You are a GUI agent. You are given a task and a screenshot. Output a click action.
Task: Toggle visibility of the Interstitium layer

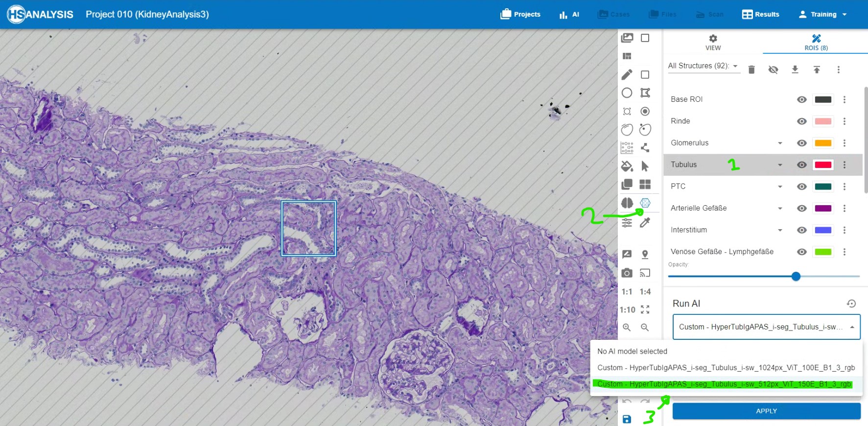pyautogui.click(x=801, y=230)
